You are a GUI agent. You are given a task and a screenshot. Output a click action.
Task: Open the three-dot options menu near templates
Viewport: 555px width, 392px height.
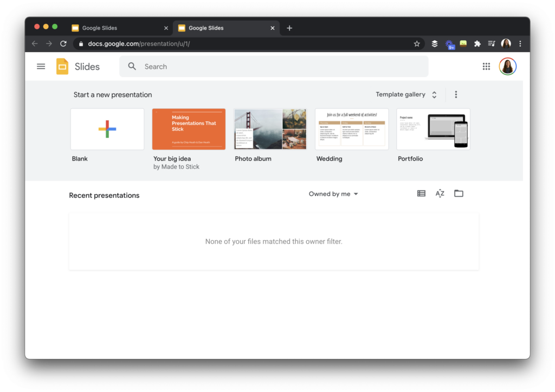click(456, 94)
